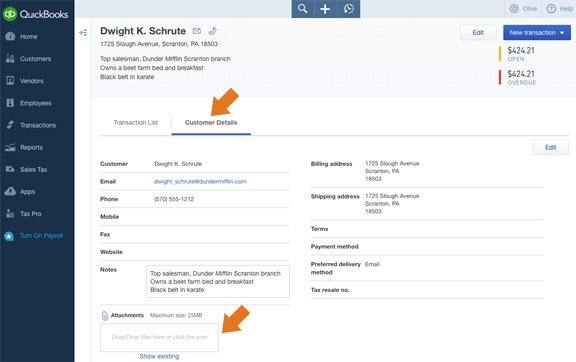
Task: Click Preferred delivery method Email value
Action: click(372, 264)
